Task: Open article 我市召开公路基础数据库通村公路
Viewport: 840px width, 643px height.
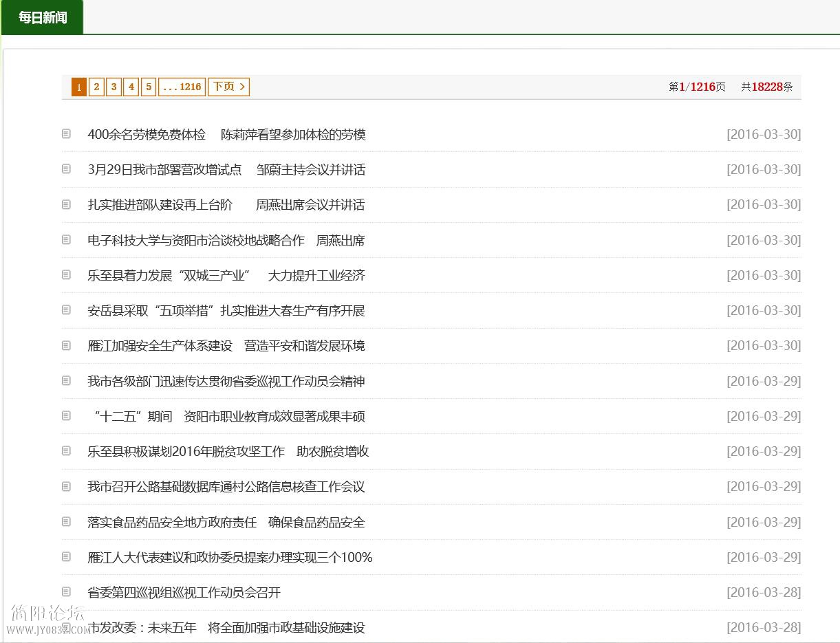Action: point(226,487)
